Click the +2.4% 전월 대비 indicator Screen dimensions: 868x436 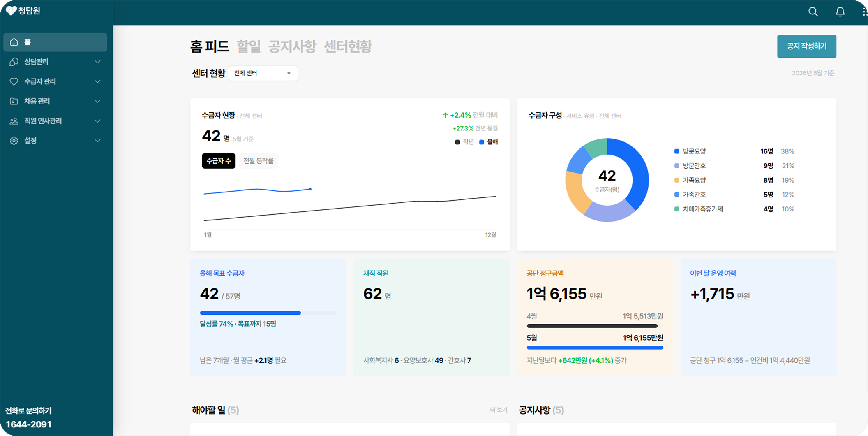point(470,115)
